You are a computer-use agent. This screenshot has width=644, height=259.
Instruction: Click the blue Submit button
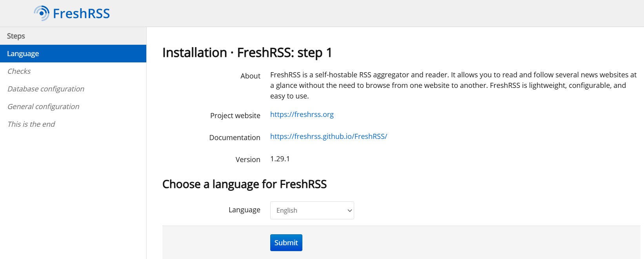(x=286, y=243)
